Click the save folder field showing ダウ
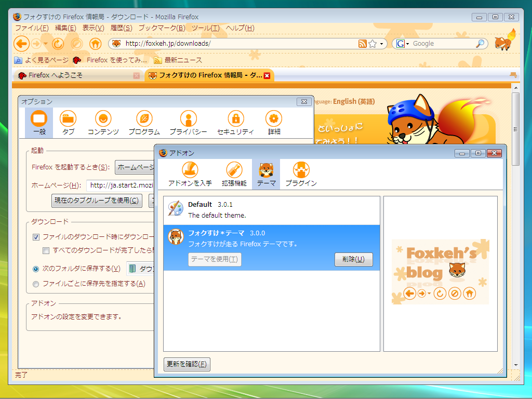This screenshot has height=399, width=532. [x=141, y=269]
